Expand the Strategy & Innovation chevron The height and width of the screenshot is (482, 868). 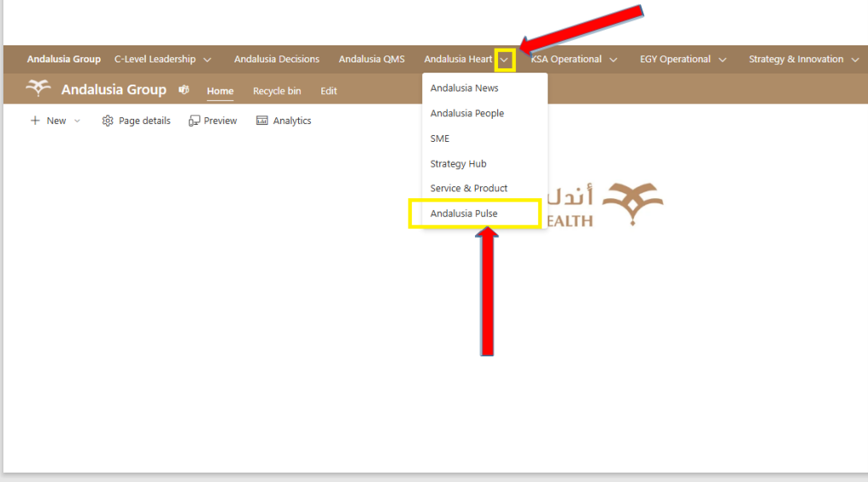[x=855, y=60]
